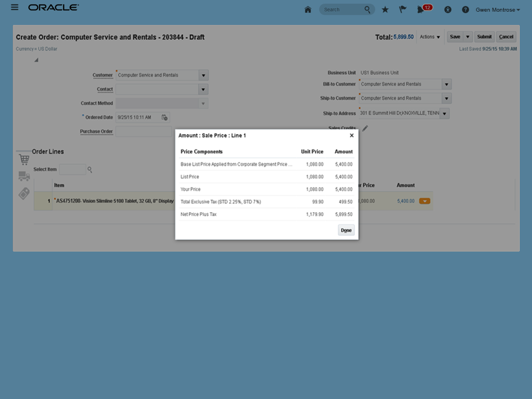Open the price tag sidebar icon
Image resolution: width=532 pixels, height=399 pixels.
[24, 193]
